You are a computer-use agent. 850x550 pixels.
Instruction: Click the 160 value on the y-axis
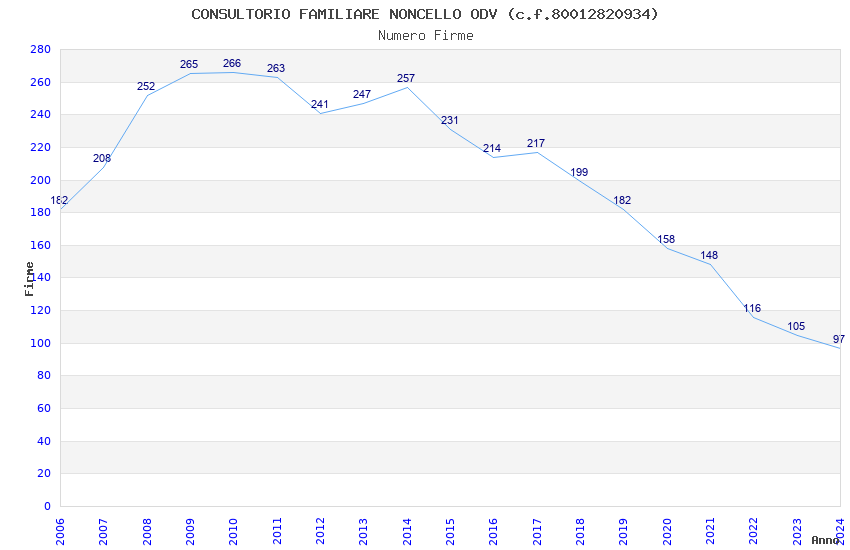click(x=41, y=245)
